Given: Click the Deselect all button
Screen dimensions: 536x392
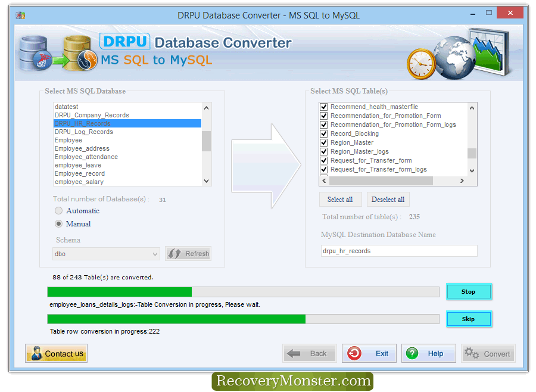Looking at the screenshot, I should pyautogui.click(x=388, y=200).
